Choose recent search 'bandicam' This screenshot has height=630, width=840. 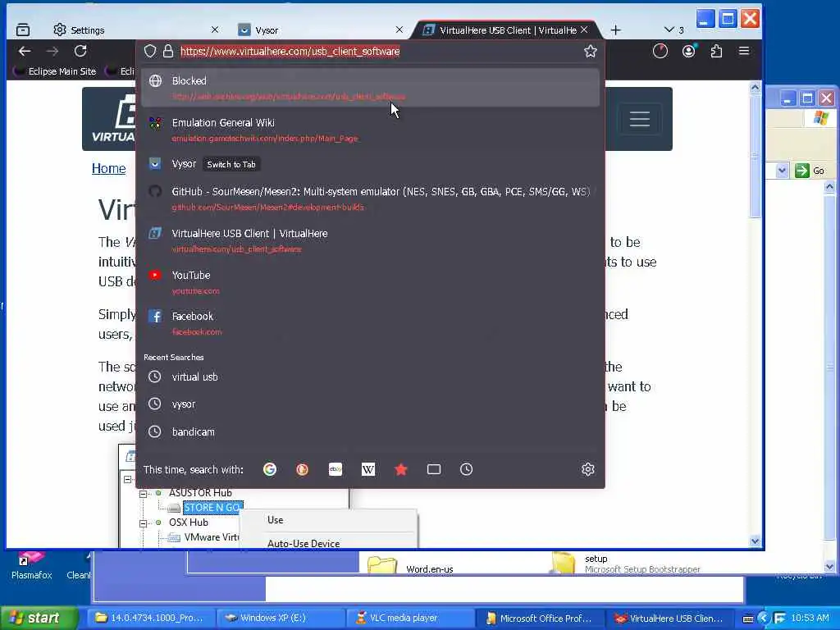click(x=370, y=431)
